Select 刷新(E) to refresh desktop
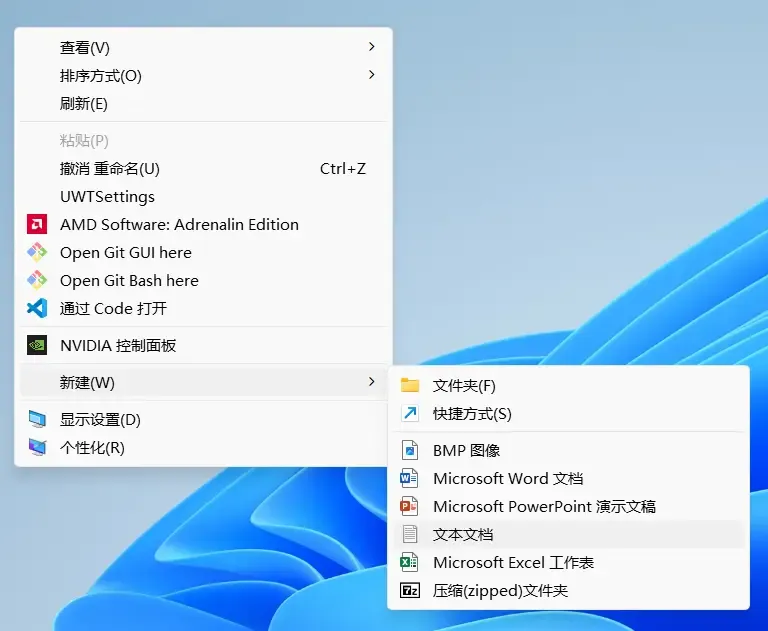Viewport: 768px width, 631px height. coord(203,103)
